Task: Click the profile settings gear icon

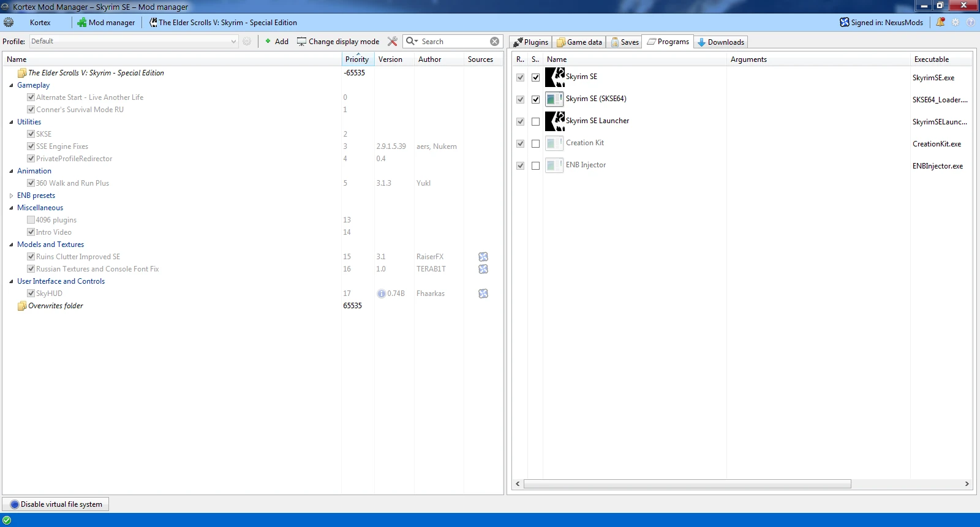Action: click(247, 41)
